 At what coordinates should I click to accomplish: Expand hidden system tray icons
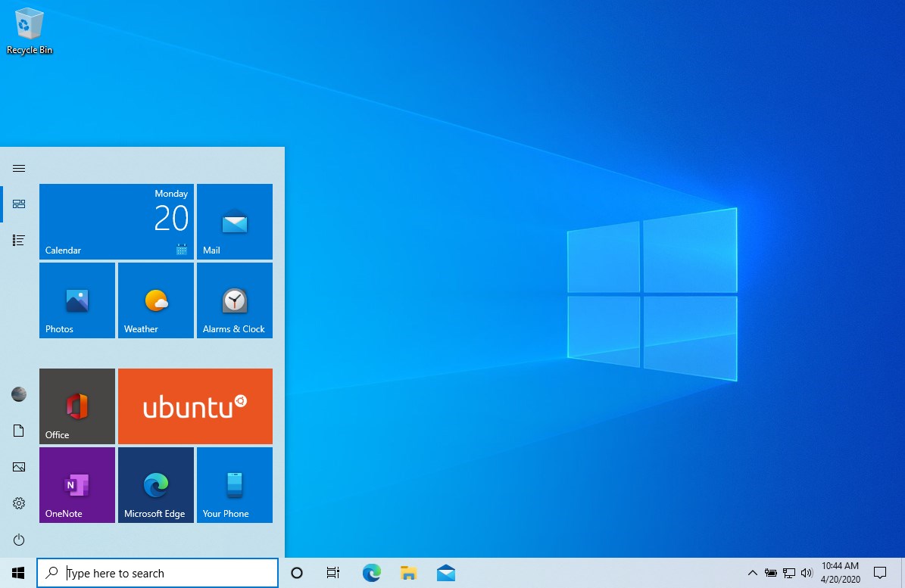(752, 573)
